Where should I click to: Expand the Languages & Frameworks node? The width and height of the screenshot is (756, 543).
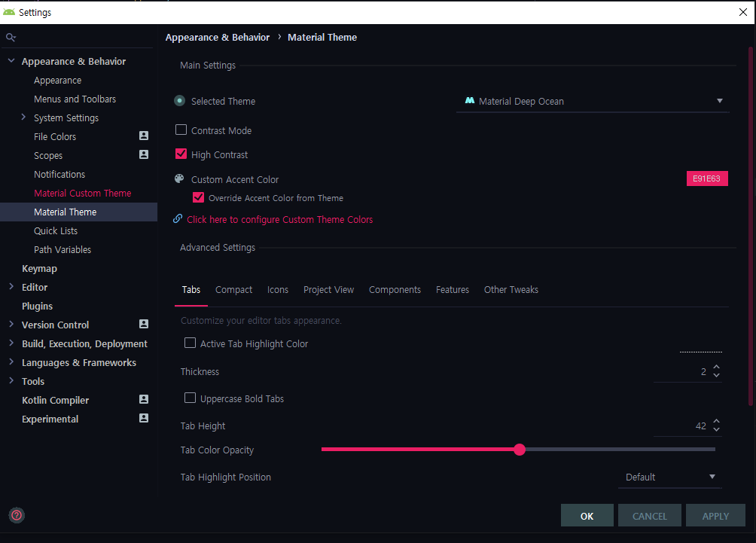tap(11, 361)
